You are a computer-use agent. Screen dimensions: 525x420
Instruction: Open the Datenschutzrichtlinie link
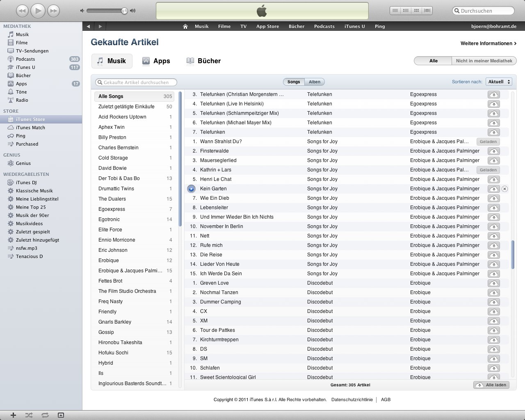[352, 399]
